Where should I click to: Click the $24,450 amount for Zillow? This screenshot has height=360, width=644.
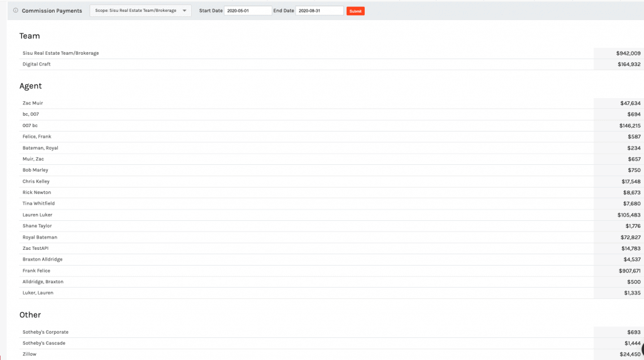point(630,354)
